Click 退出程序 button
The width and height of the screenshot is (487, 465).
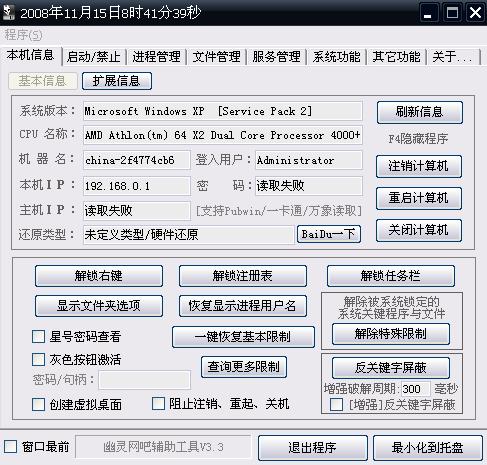[x=313, y=448]
